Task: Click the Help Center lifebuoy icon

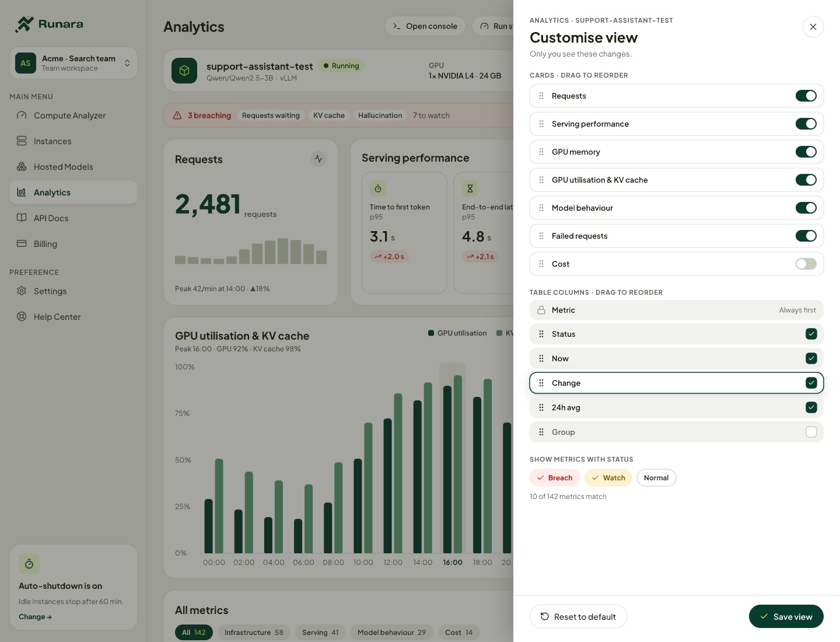Action: [x=22, y=317]
